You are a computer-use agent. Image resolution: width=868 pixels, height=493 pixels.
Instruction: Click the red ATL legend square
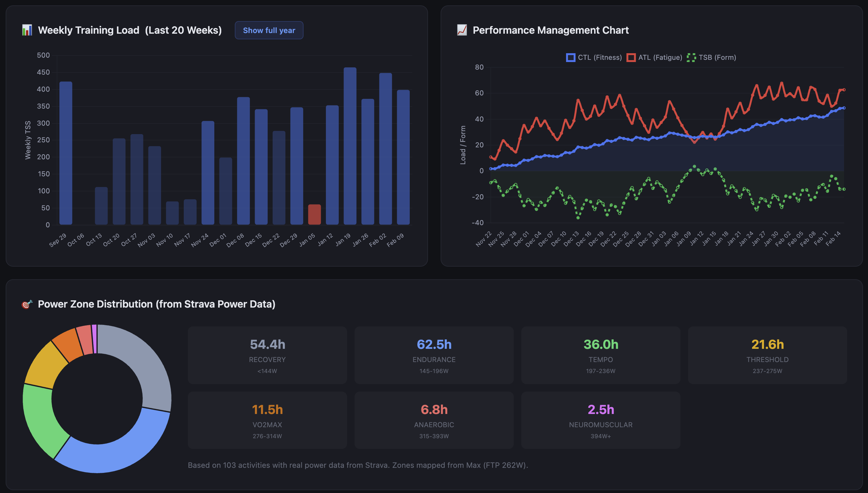pyautogui.click(x=631, y=57)
